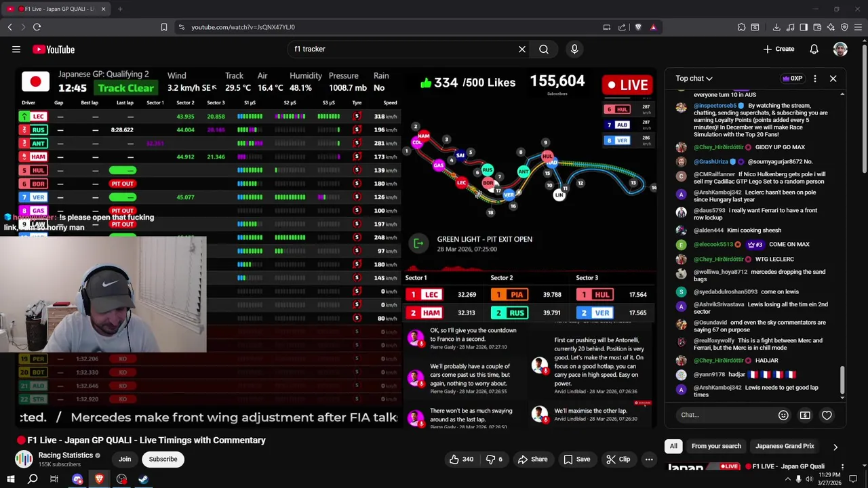Show hidden system tray icons
The width and height of the screenshot is (868, 488).
point(787,479)
